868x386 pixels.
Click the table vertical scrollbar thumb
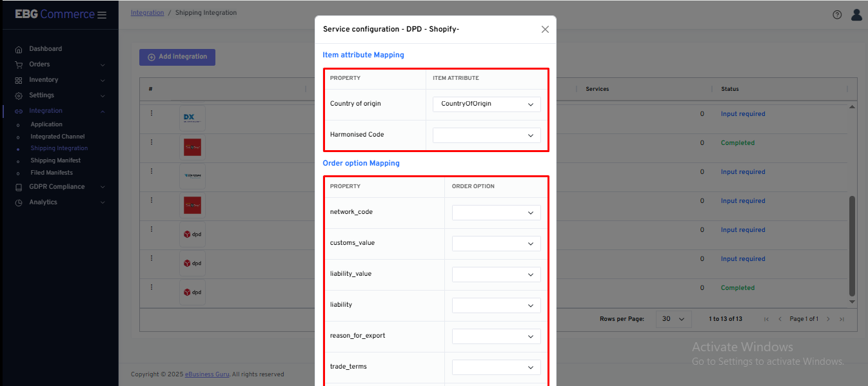[852, 245]
